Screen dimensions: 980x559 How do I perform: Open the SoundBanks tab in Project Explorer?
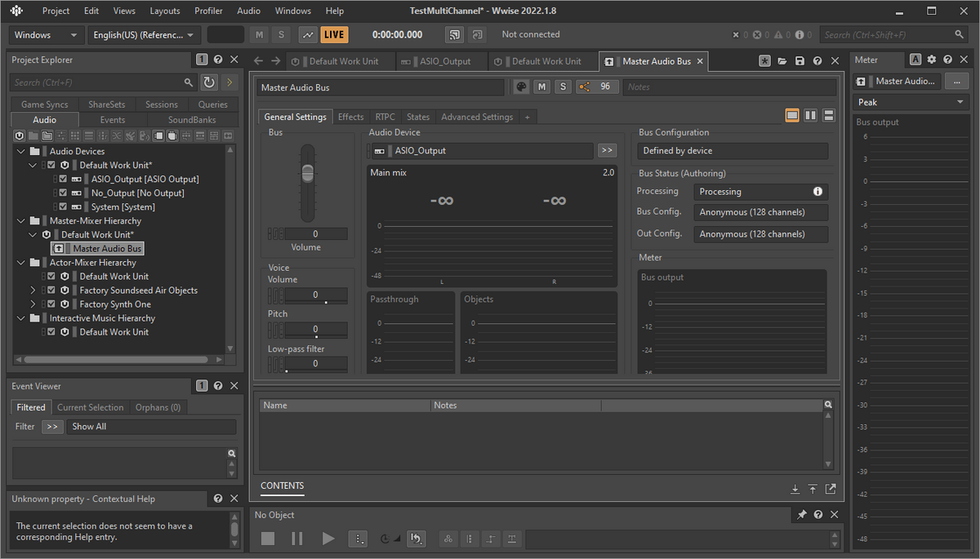tap(192, 120)
